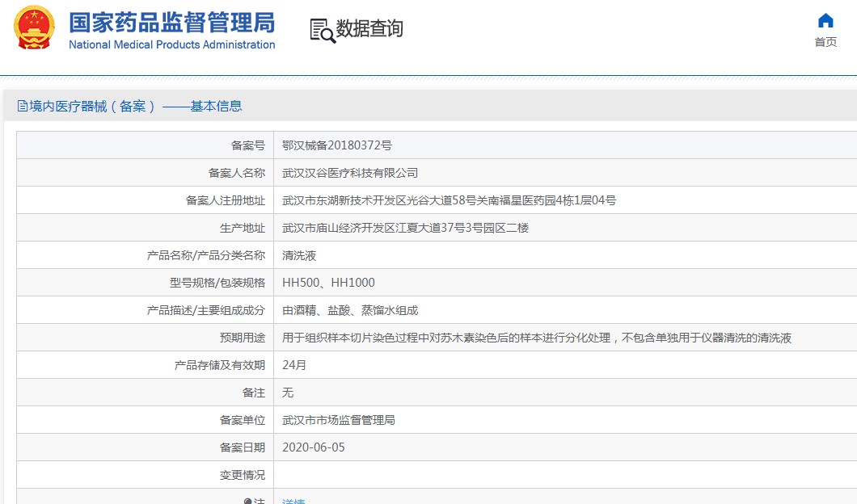Screen dimensions: 857x504
Task: Click the national emblem logo
Action: click(35, 27)
